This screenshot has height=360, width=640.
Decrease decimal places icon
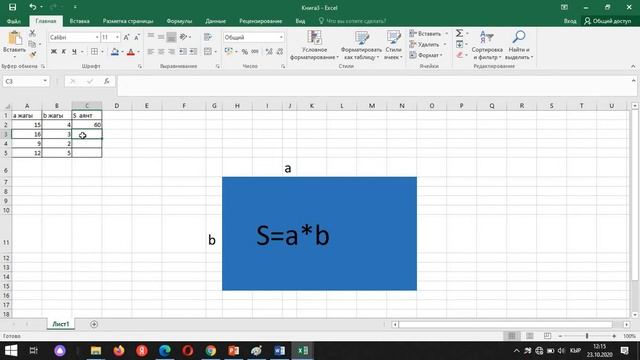(280, 51)
